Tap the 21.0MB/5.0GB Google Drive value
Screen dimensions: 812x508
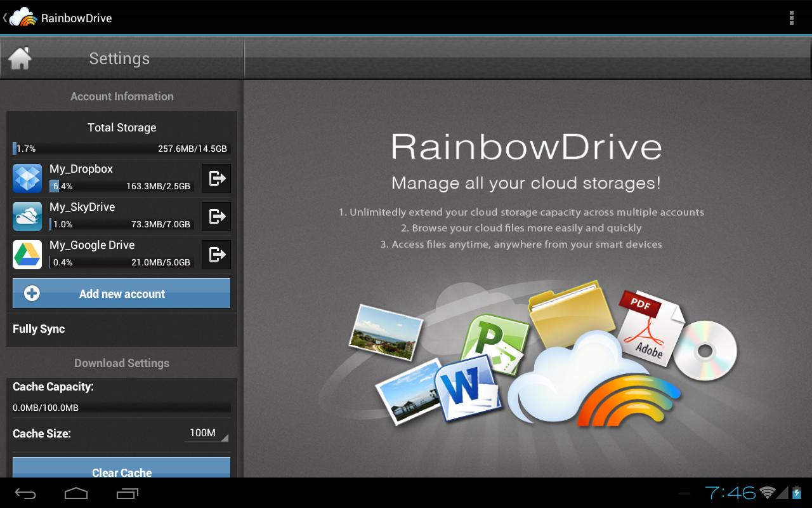pos(161,262)
